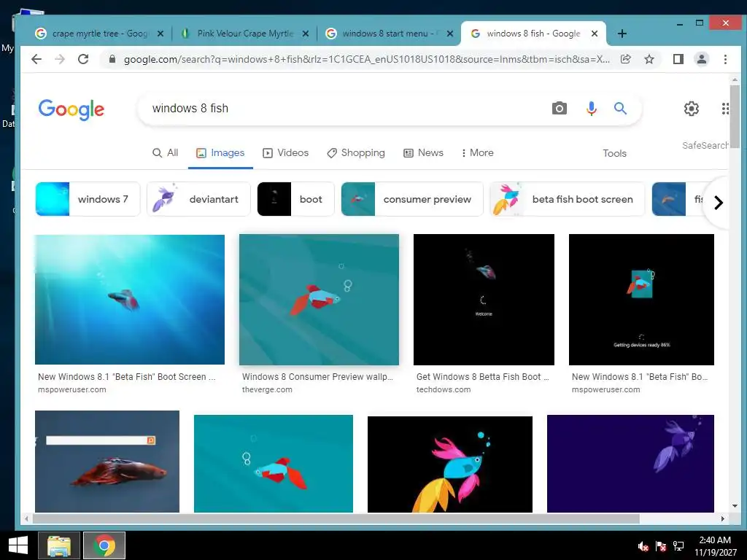This screenshot has width=747, height=560.
Task: Click the horizontal scrollbar thumb
Action: (x=336, y=518)
